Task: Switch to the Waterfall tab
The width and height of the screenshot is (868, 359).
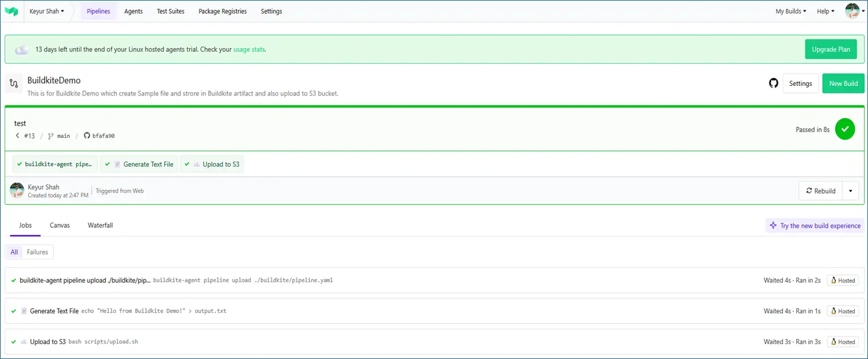Action: [x=100, y=226]
